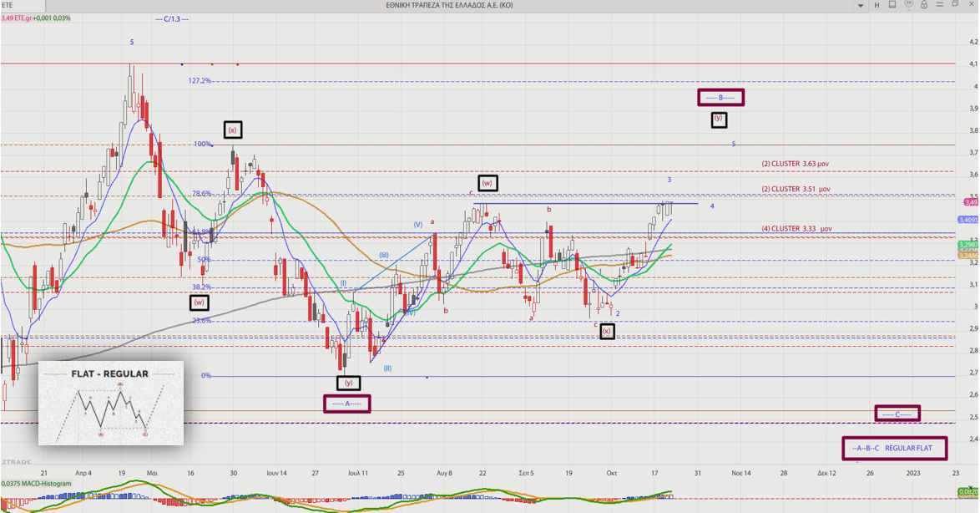Select the 0% Fibonacci level label

click(206, 376)
